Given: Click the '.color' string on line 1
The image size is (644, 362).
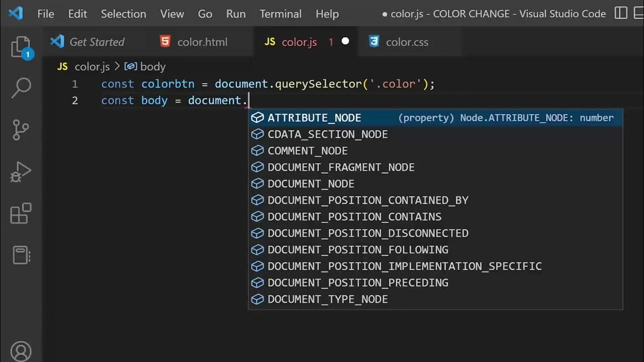Looking at the screenshot, I should coord(396,84).
